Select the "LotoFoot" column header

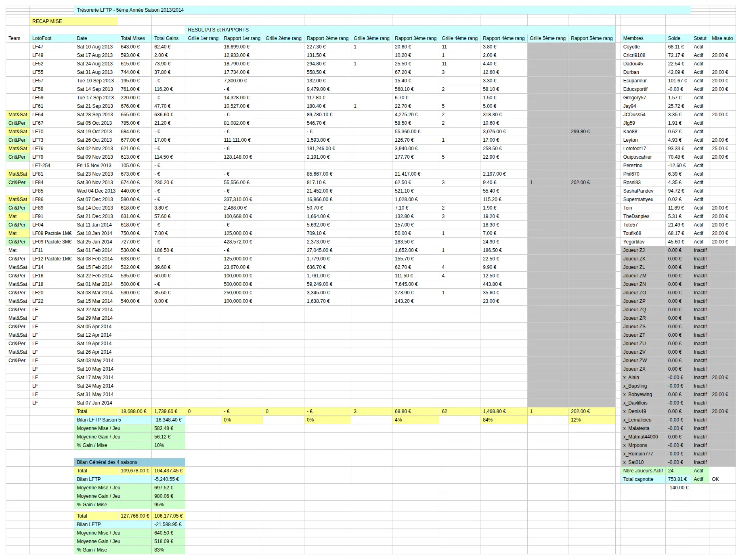52,38
